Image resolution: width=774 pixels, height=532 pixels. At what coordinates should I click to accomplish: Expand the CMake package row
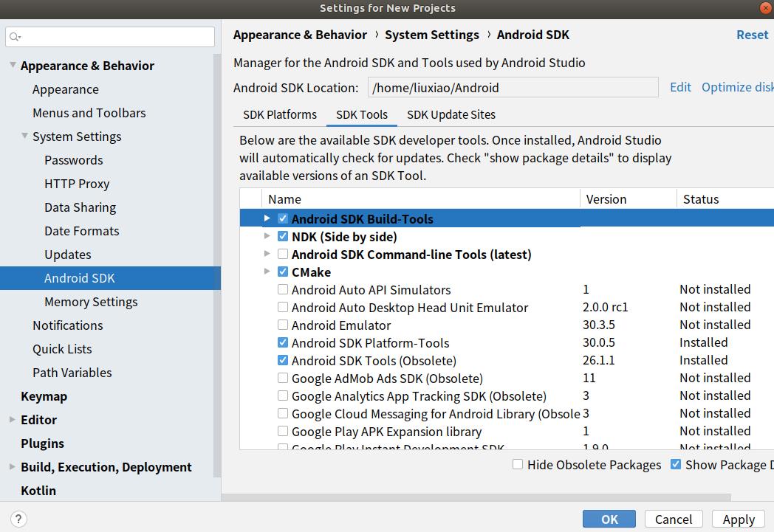267,272
